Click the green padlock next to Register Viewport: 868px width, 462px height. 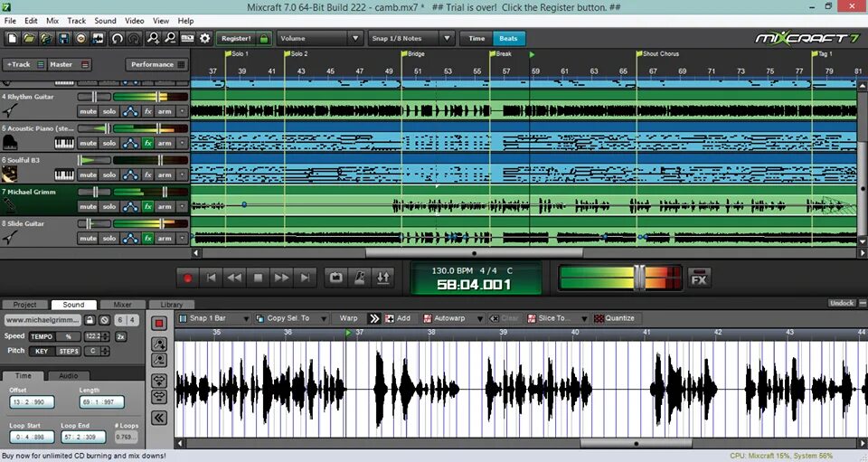pos(264,39)
